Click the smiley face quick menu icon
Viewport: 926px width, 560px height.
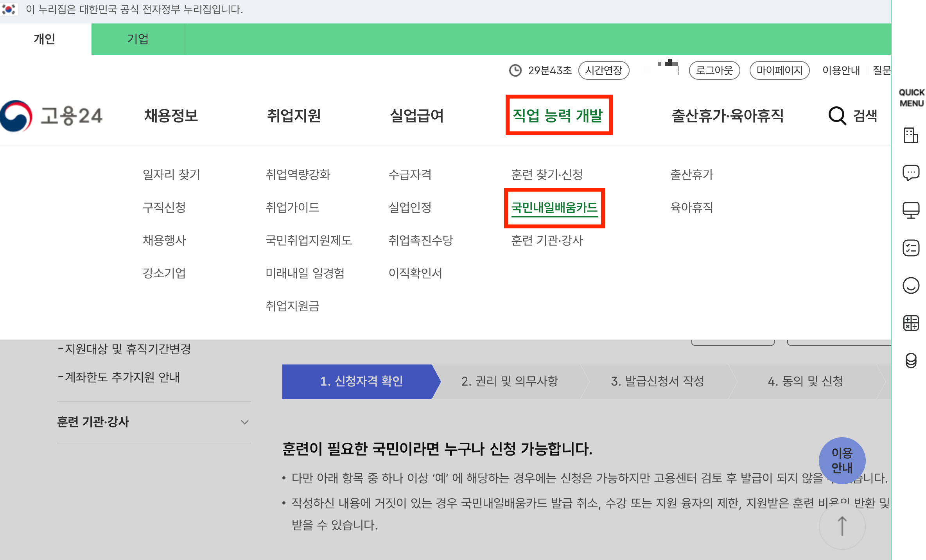point(911,285)
